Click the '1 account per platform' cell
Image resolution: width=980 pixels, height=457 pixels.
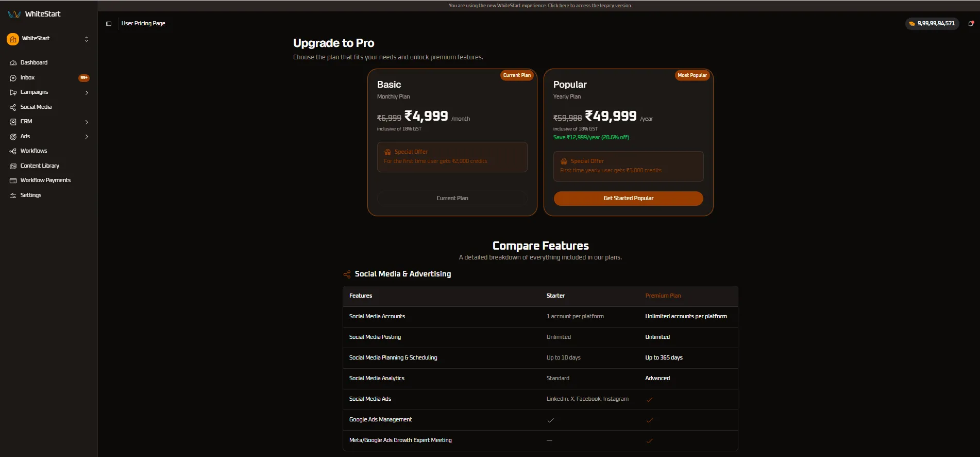(575, 317)
